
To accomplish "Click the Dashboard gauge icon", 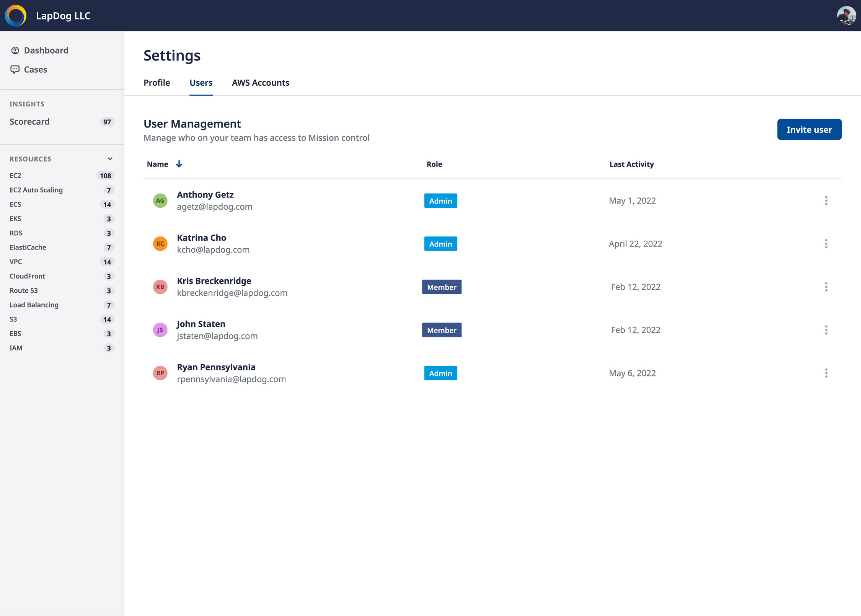I will coord(15,51).
